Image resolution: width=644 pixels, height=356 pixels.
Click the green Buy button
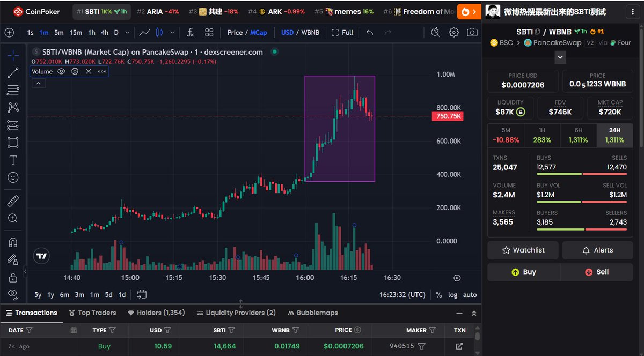click(524, 272)
